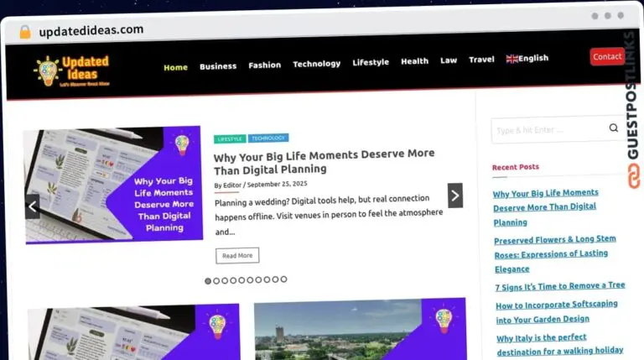Click the green LIFESTYLE tag
Image resolution: width=644 pixels, height=360 pixels.
pyautogui.click(x=230, y=139)
